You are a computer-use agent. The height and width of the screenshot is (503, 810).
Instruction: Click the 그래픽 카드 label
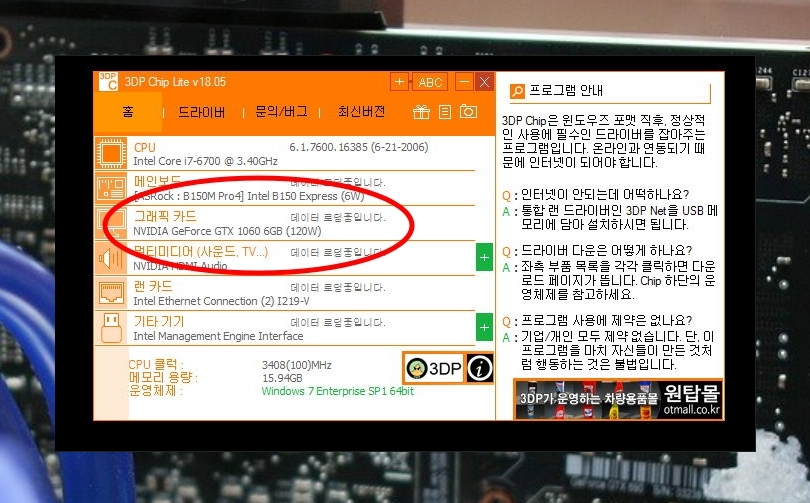coord(165,216)
